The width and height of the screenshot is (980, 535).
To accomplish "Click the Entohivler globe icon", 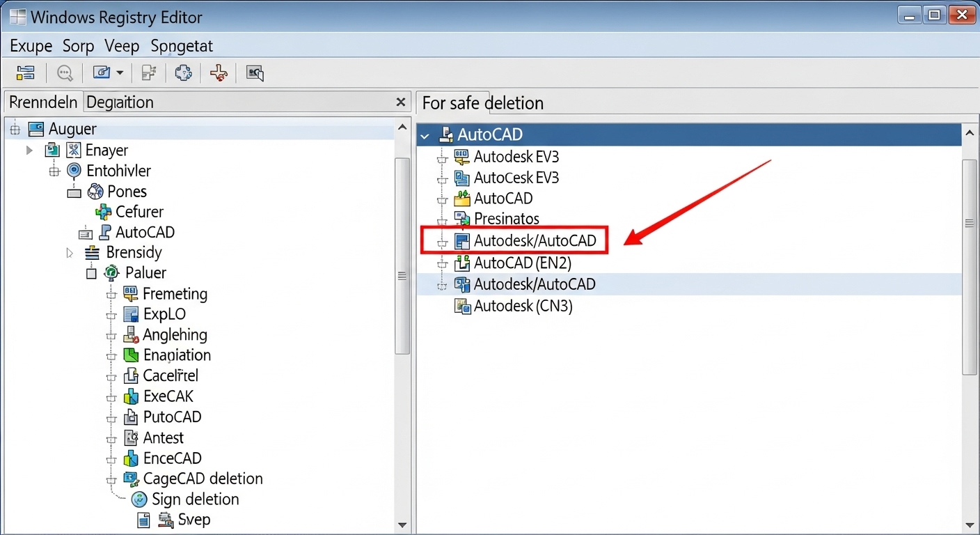I will pyautogui.click(x=74, y=171).
